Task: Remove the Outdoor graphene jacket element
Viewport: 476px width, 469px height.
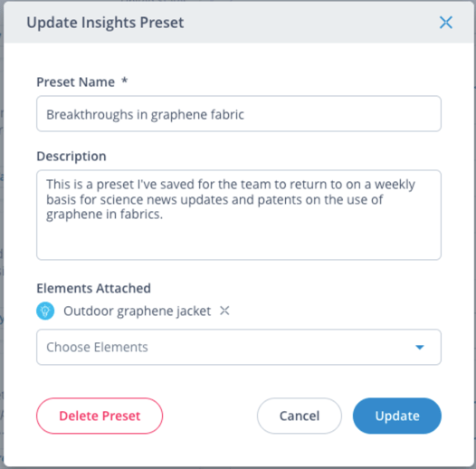Action: [x=224, y=311]
